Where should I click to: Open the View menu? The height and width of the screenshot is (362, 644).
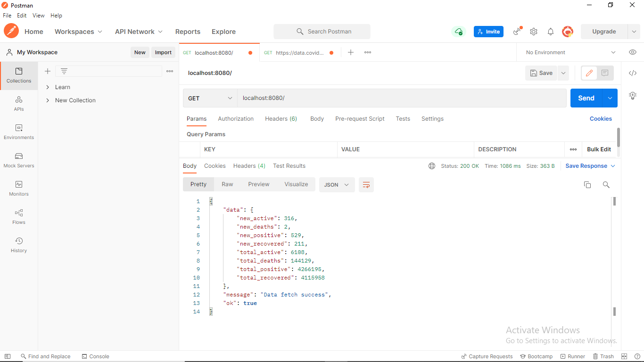coord(38,15)
